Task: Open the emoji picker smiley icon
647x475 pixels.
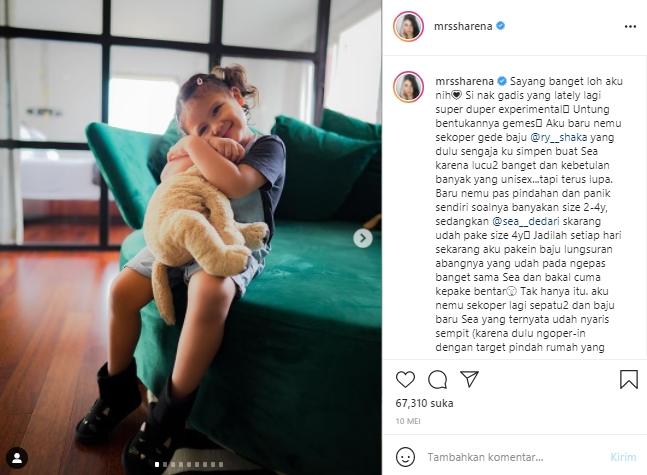Action: (405, 457)
